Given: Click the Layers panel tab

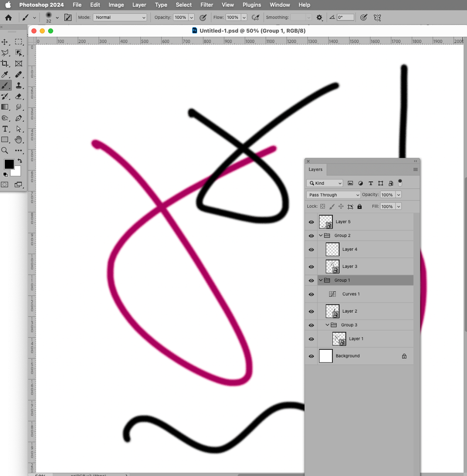Looking at the screenshot, I should tap(315, 169).
